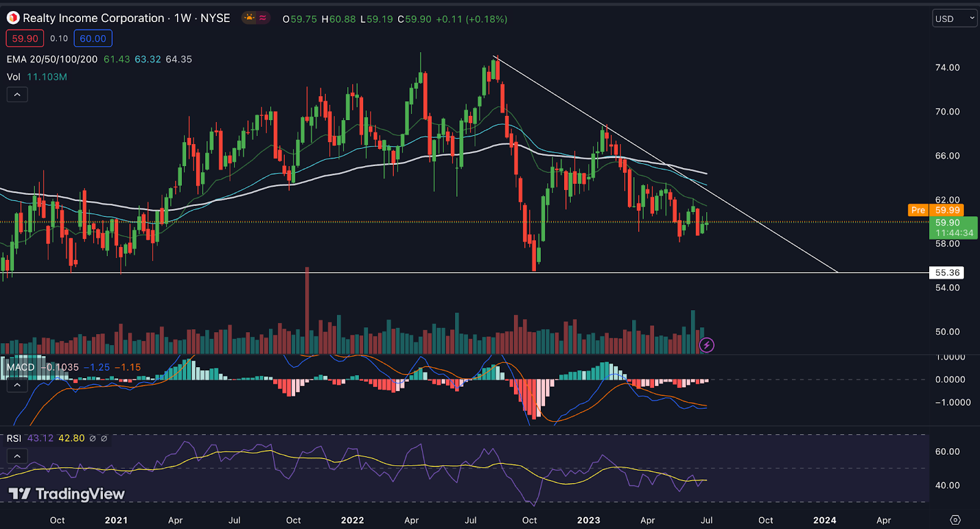
Task: Collapse the RSI pane legend arrow
Action: [17, 456]
